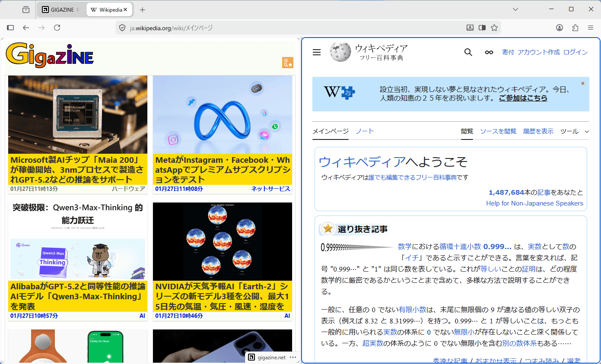Open the Firefox account profile icon

pos(560,28)
